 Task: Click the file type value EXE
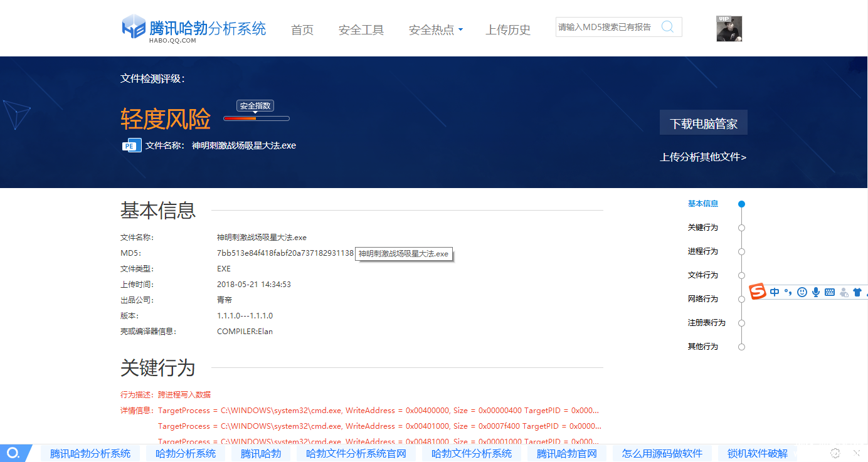tap(224, 269)
